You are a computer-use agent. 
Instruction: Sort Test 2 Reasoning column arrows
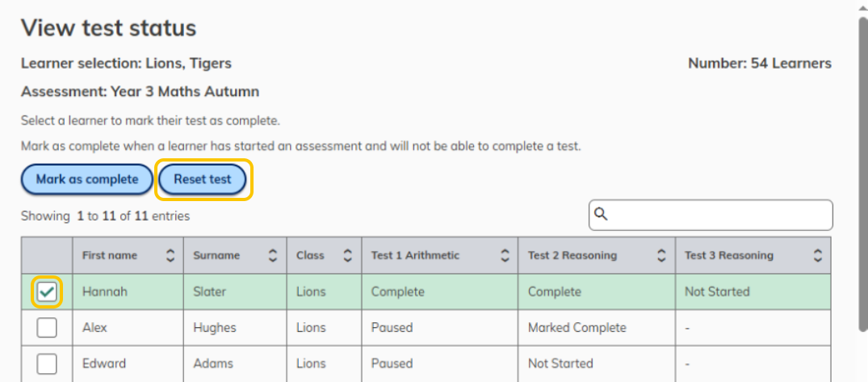point(661,255)
